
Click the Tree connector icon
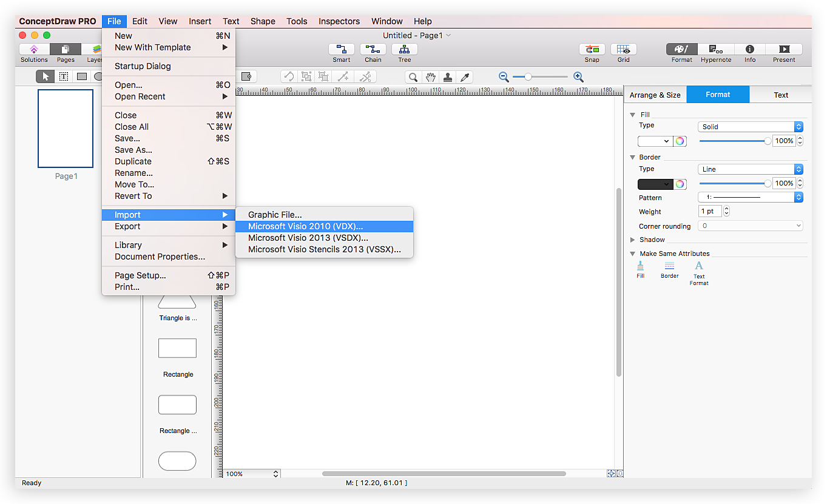tap(404, 50)
